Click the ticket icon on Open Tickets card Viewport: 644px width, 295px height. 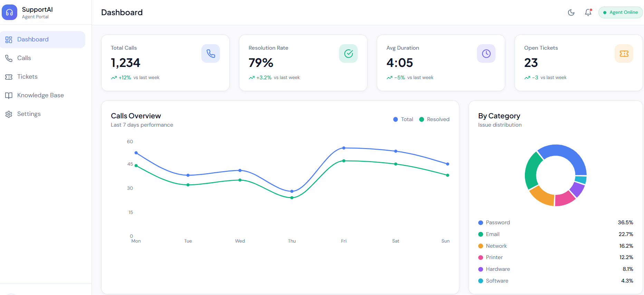pyautogui.click(x=624, y=53)
